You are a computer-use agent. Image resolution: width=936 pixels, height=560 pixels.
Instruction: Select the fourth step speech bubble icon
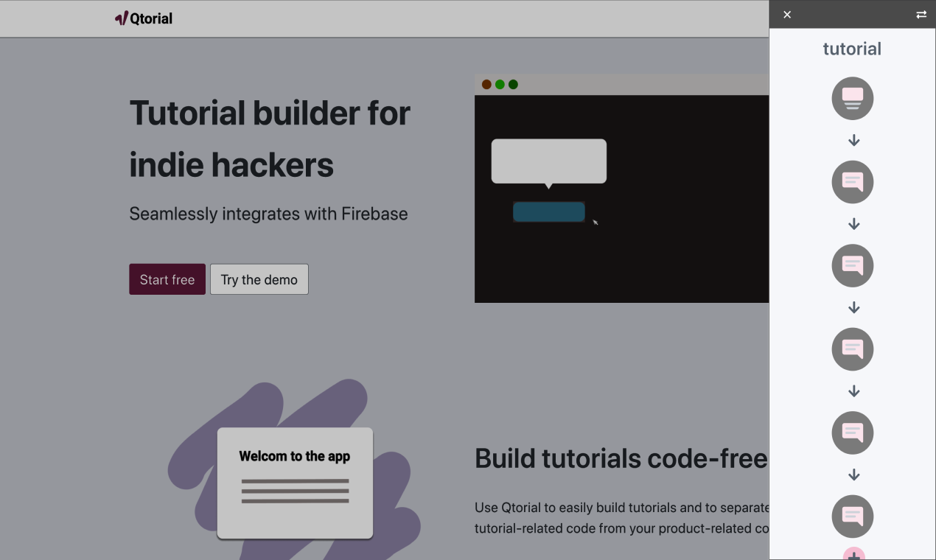click(853, 349)
